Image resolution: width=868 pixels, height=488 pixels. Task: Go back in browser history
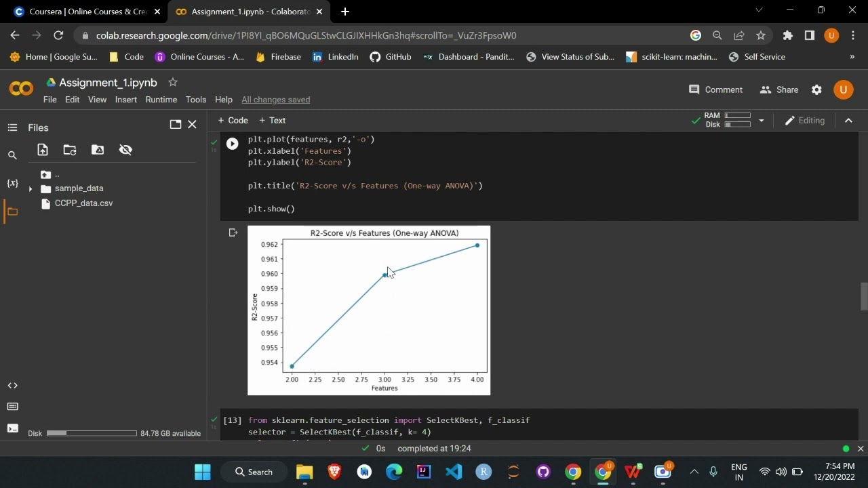[x=15, y=35]
